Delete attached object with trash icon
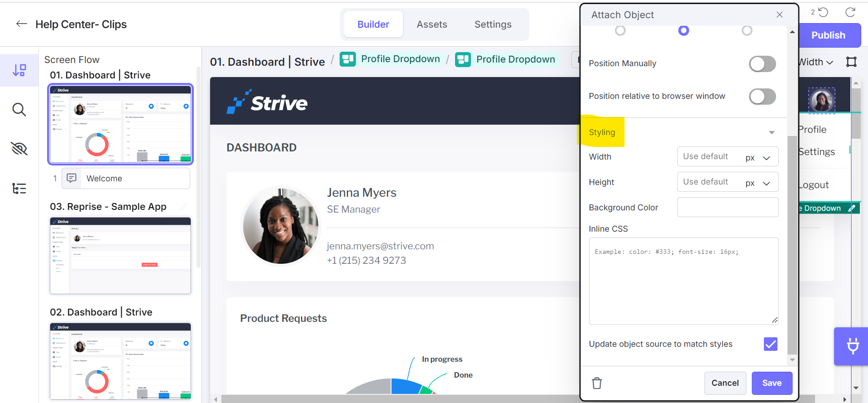 coord(597,383)
